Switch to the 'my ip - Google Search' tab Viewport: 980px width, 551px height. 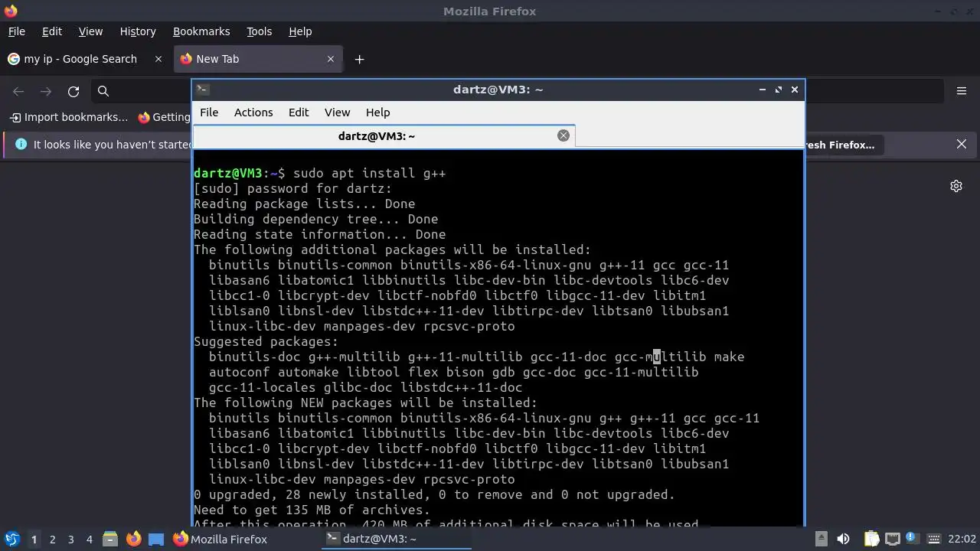tap(85, 59)
